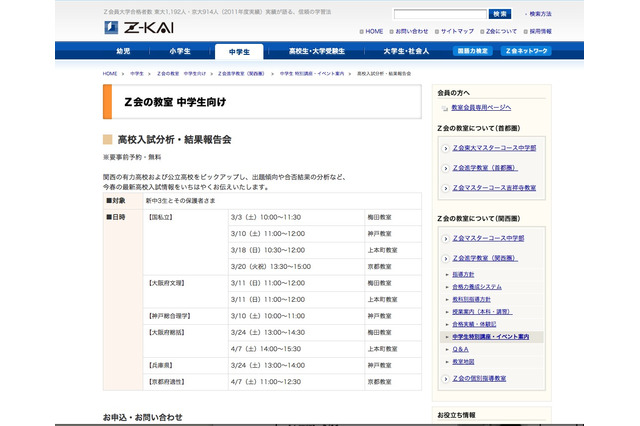Open the Q&A sidebar link
640x426 pixels.
[x=460, y=350]
